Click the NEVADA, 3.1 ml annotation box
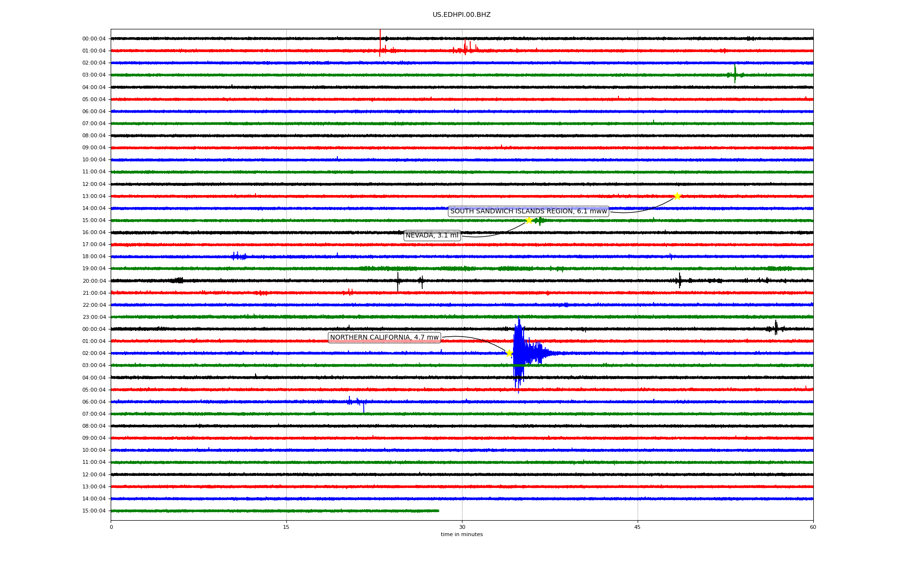The width and height of the screenshot is (924, 578). click(432, 236)
